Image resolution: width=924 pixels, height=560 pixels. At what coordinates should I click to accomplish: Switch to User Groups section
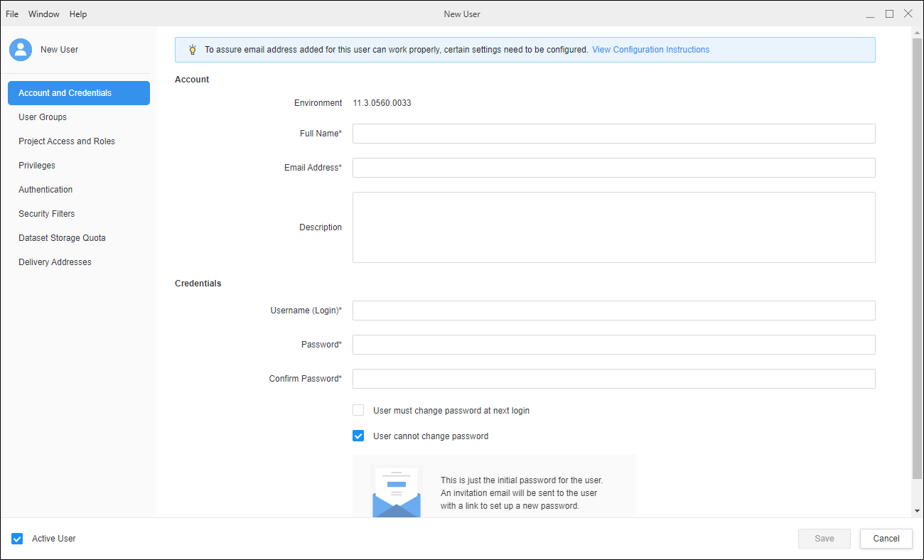click(43, 117)
